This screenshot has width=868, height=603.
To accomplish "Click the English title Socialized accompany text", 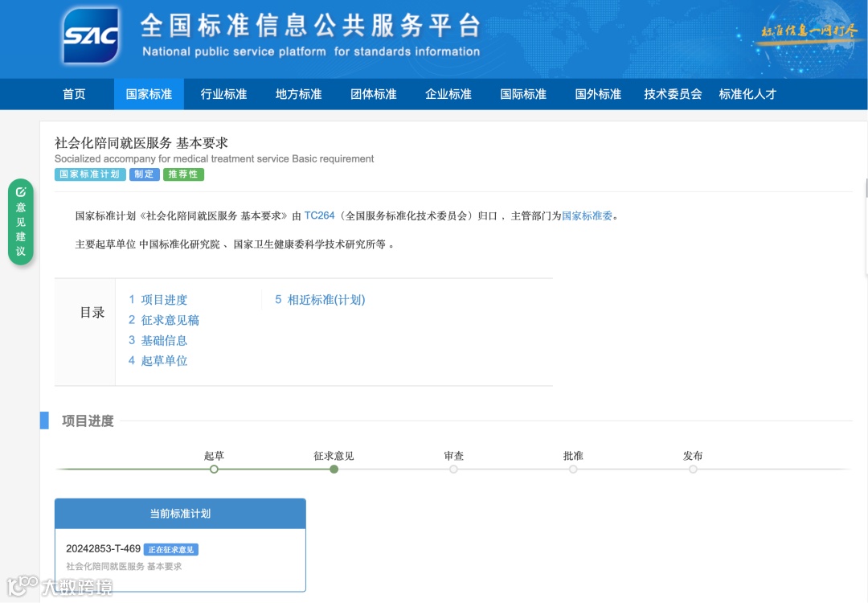I will tap(215, 159).
